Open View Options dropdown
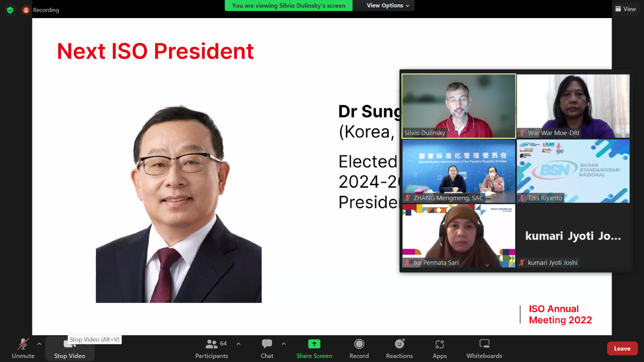 pyautogui.click(x=388, y=5)
